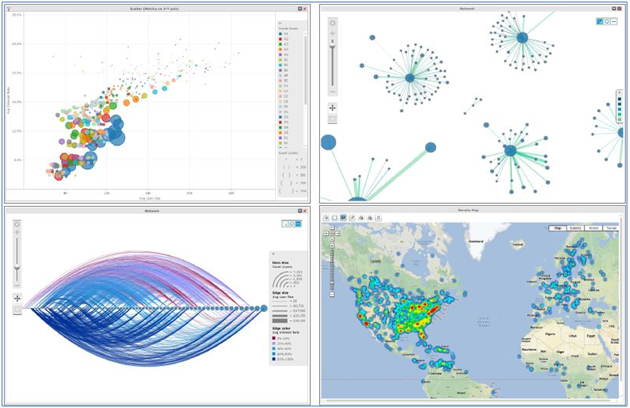Click the zoom slider on the geographic map
The width and height of the screenshot is (630, 408).
point(329,262)
